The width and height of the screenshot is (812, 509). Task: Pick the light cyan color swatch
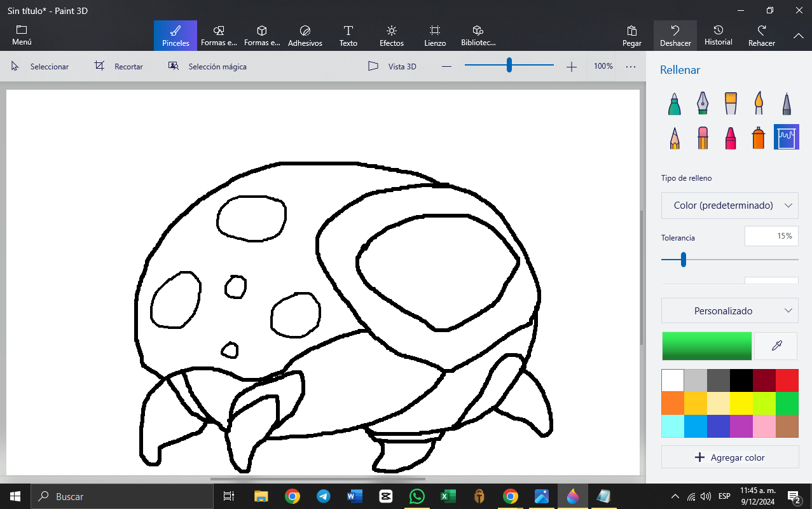tap(673, 426)
